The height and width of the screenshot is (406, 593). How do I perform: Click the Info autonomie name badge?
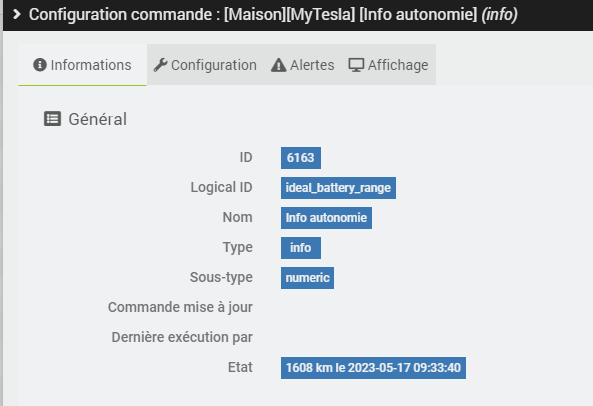click(326, 218)
